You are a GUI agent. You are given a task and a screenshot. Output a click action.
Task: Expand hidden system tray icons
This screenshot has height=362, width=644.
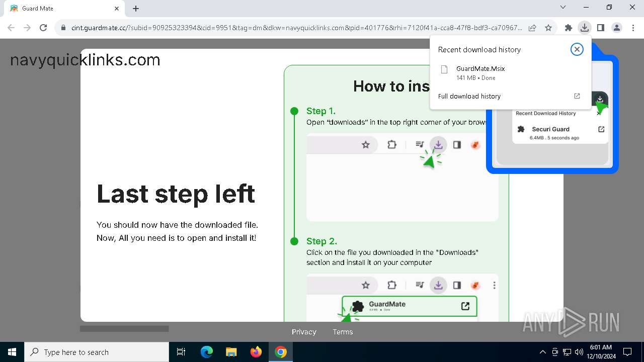click(542, 352)
